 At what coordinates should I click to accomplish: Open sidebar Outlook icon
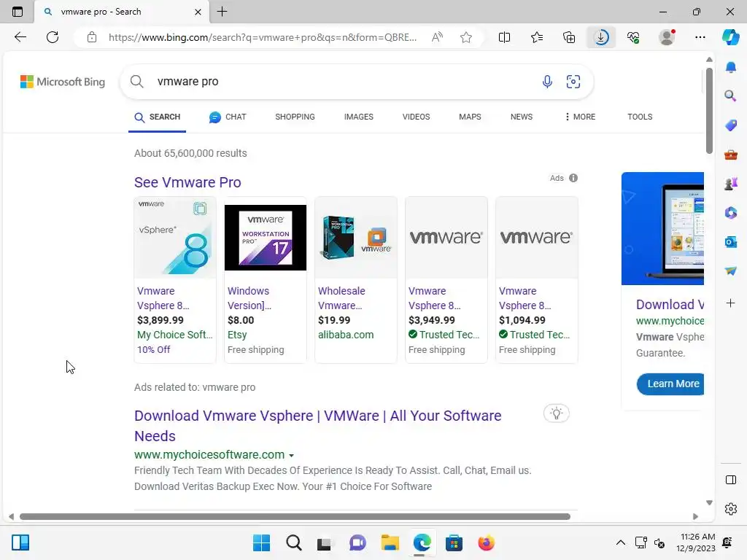coord(731,242)
